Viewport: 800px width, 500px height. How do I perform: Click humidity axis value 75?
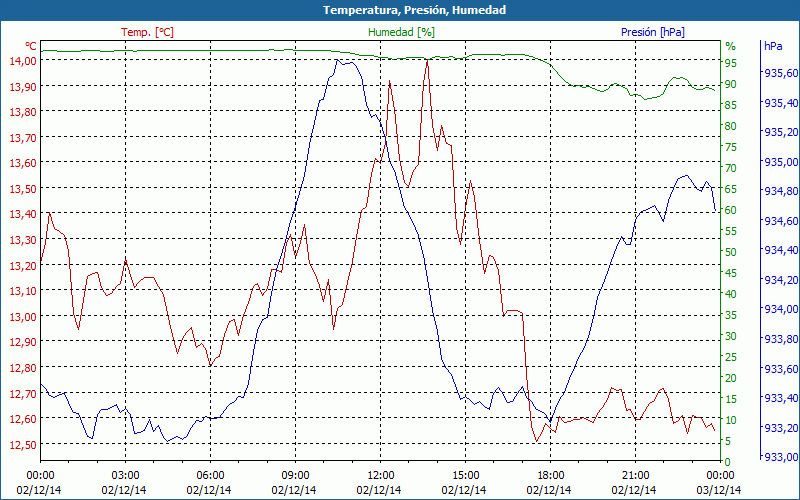[731, 147]
